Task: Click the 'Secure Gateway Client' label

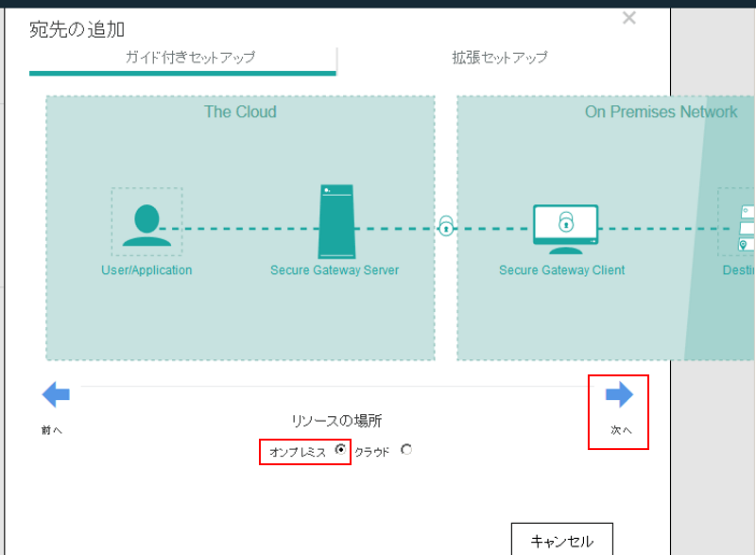Action: (561, 270)
